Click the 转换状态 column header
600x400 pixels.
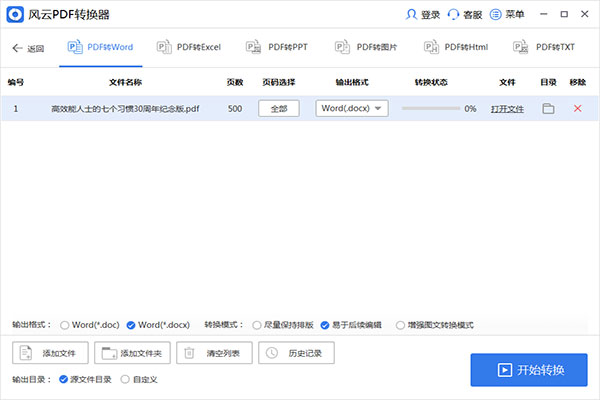[431, 82]
